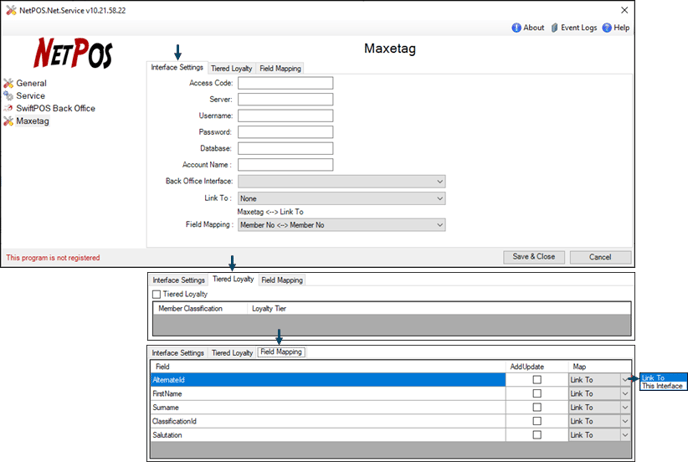Switch to Tiered Loyalty tab in the main window

(x=231, y=68)
